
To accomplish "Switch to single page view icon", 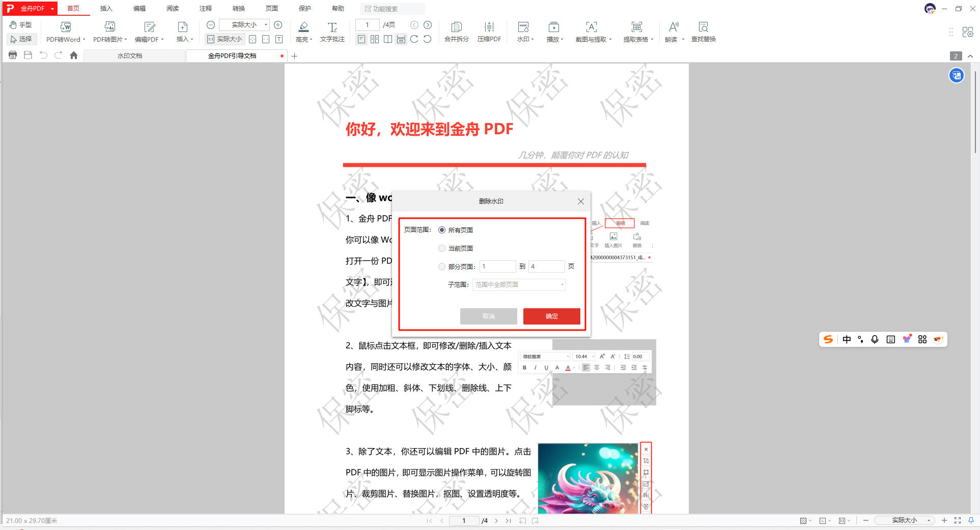I will 361,39.
